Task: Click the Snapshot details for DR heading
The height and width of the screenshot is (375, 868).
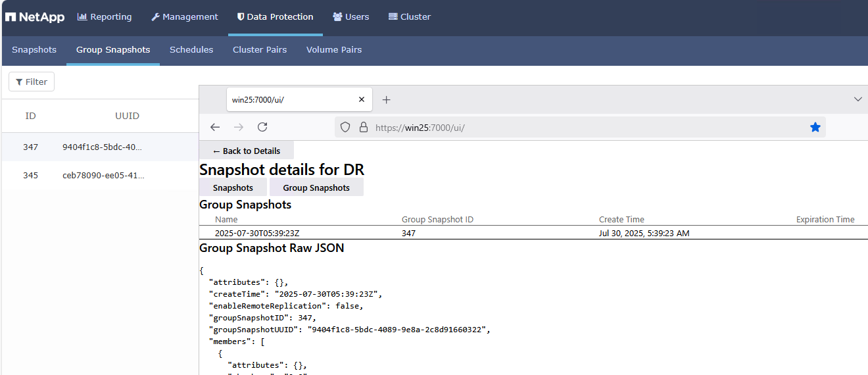Action: point(282,169)
